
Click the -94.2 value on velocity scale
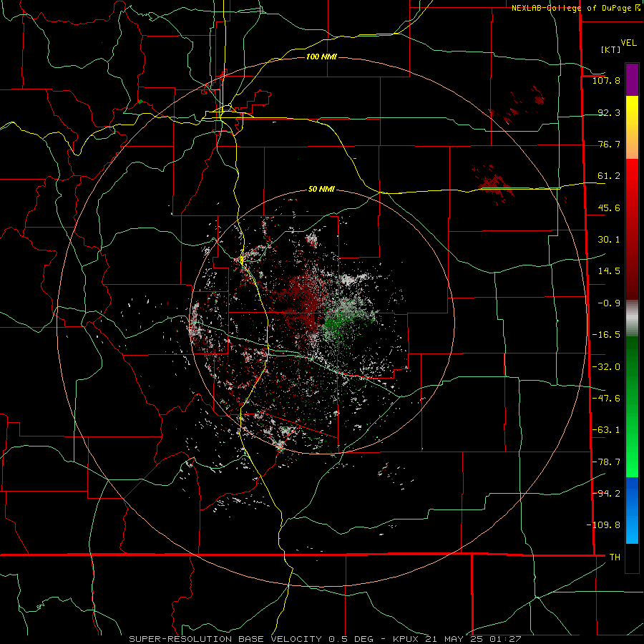tap(606, 493)
